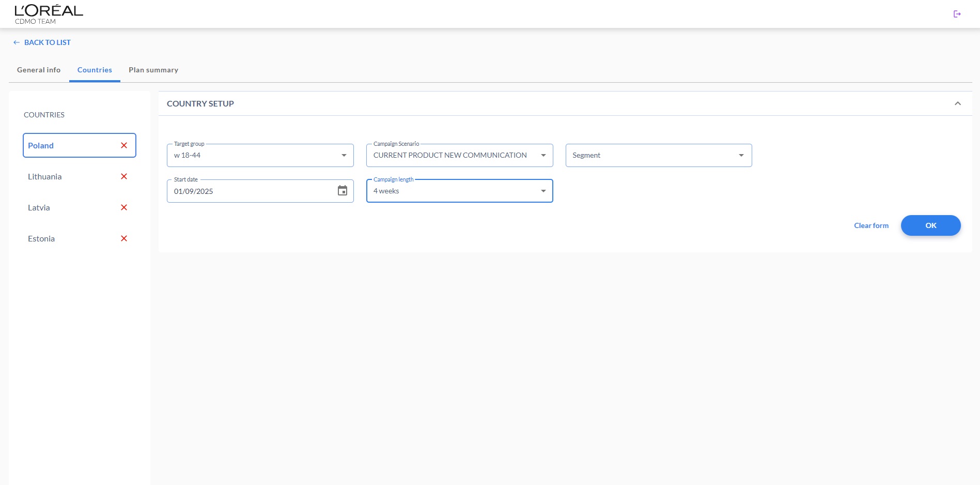980x485 pixels.
Task: Open the Plan summary tab
Action: (153, 70)
